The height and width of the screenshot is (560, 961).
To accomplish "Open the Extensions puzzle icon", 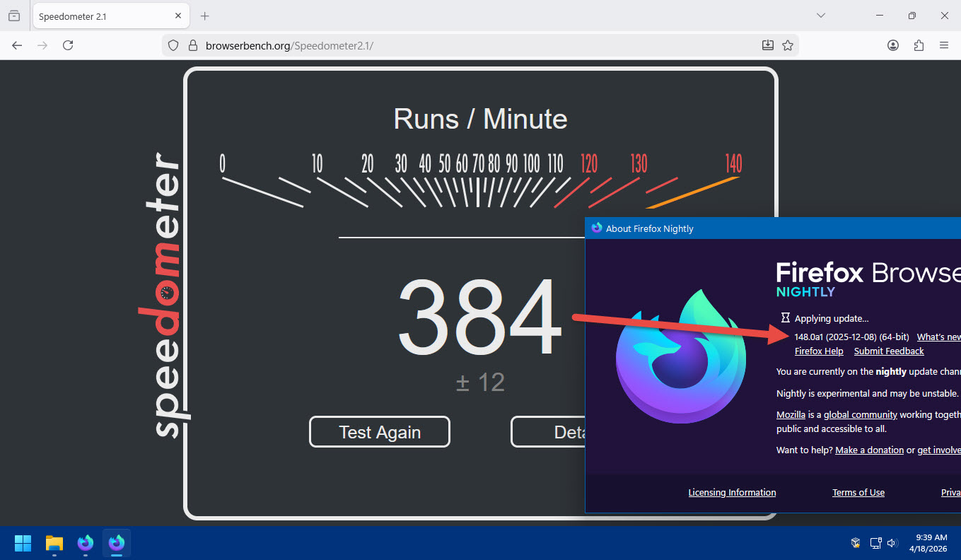I will point(919,45).
